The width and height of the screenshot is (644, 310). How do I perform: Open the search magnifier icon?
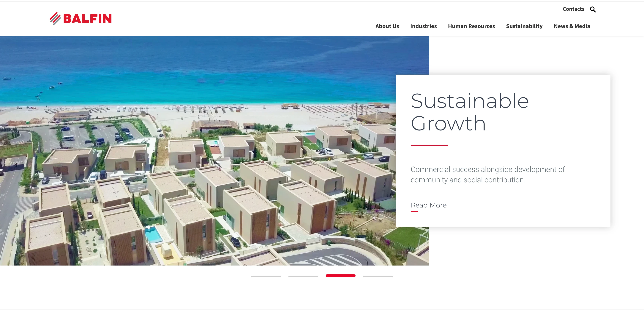pyautogui.click(x=593, y=9)
